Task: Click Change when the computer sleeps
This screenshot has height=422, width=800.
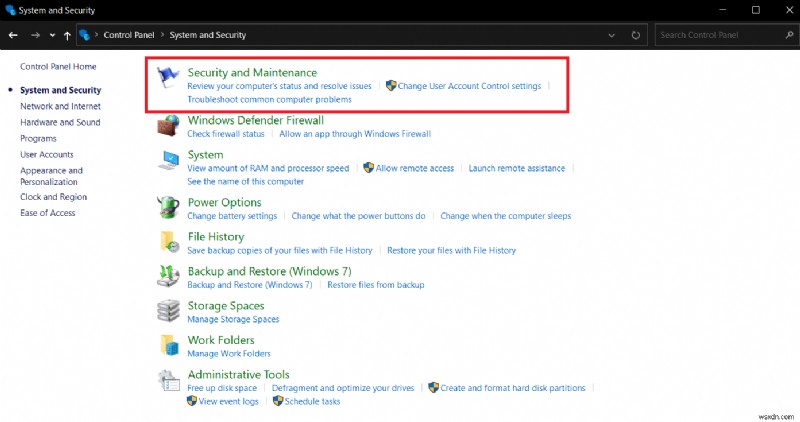Action: click(506, 216)
